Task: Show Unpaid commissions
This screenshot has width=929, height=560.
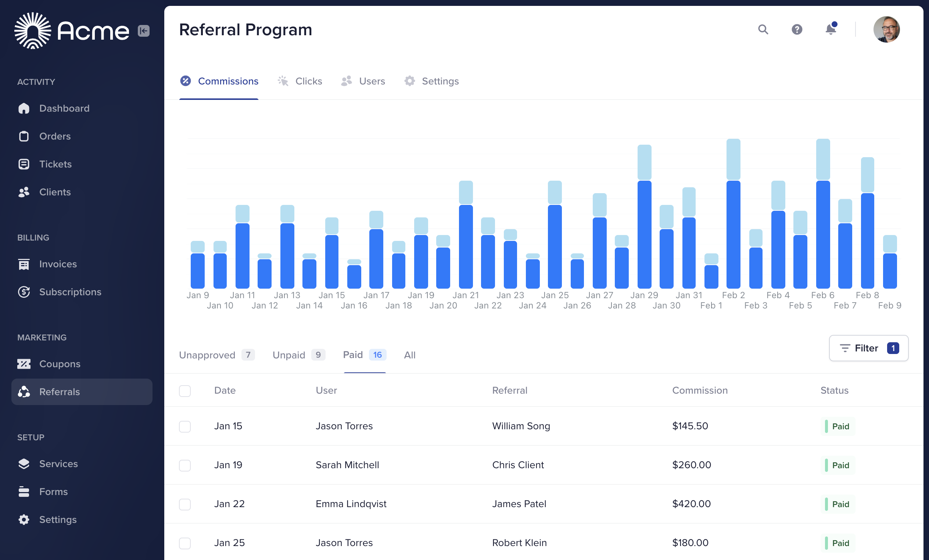Action: point(299,355)
